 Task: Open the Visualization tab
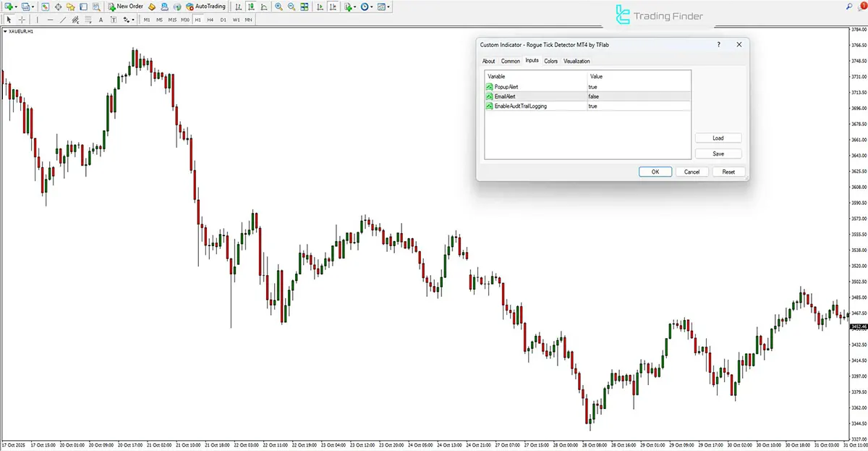click(576, 61)
